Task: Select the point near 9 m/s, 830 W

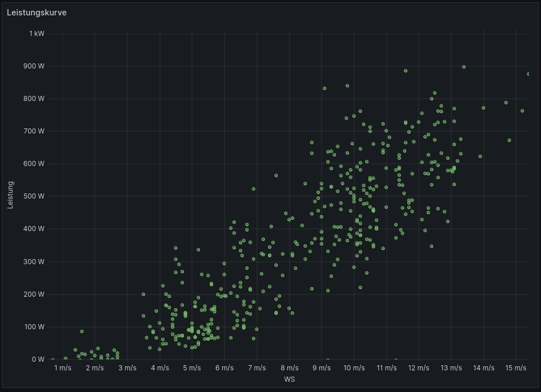Action: click(324, 88)
